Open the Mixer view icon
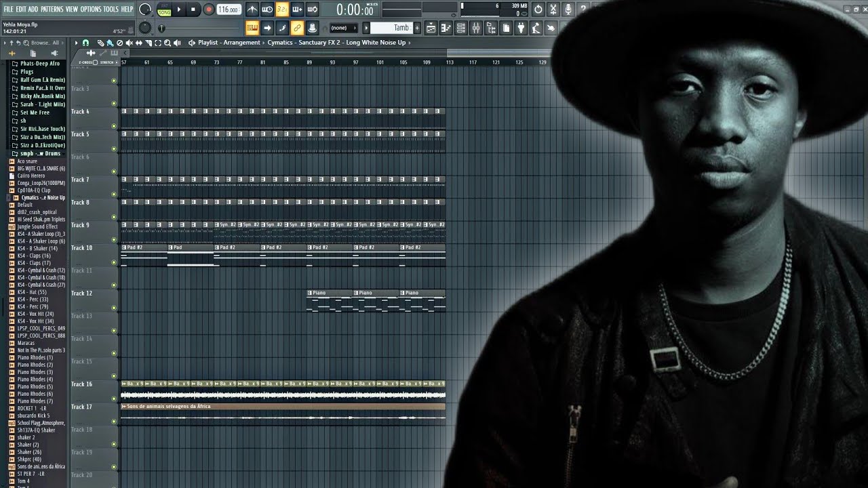Image resolution: width=868 pixels, height=488 pixels. (475, 28)
